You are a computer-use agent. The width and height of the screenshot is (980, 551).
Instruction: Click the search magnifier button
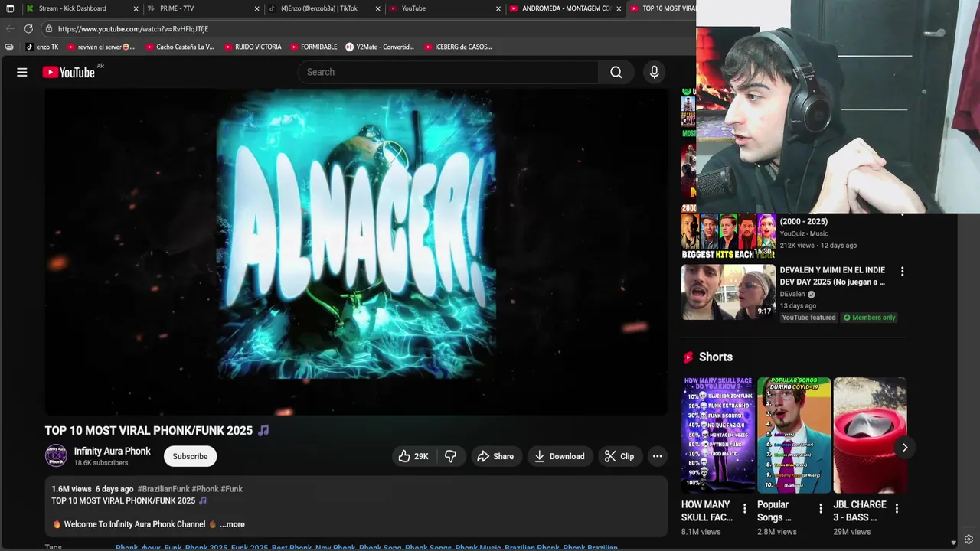616,72
